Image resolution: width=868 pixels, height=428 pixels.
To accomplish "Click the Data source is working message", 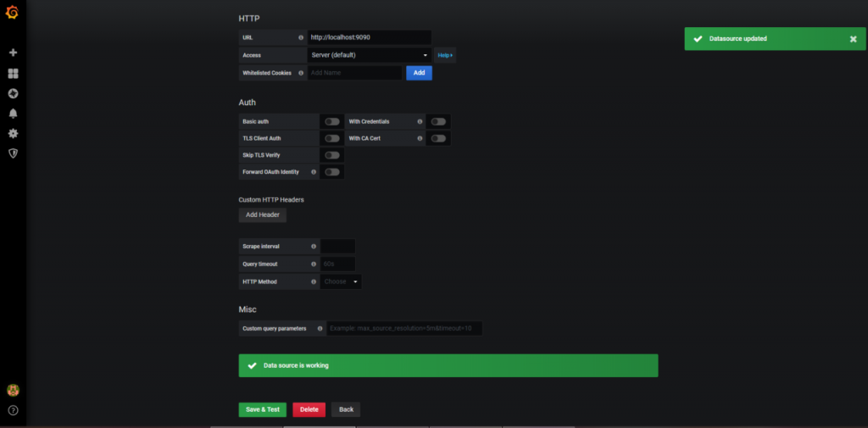I will (x=448, y=365).
